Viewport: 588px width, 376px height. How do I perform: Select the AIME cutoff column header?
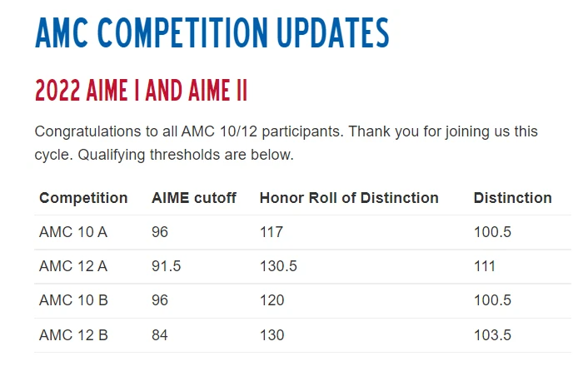coord(193,198)
